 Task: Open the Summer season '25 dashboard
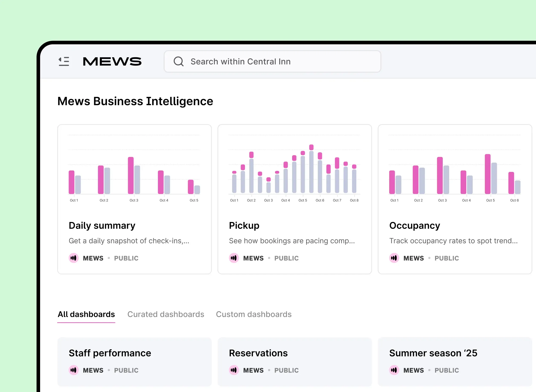(x=433, y=353)
